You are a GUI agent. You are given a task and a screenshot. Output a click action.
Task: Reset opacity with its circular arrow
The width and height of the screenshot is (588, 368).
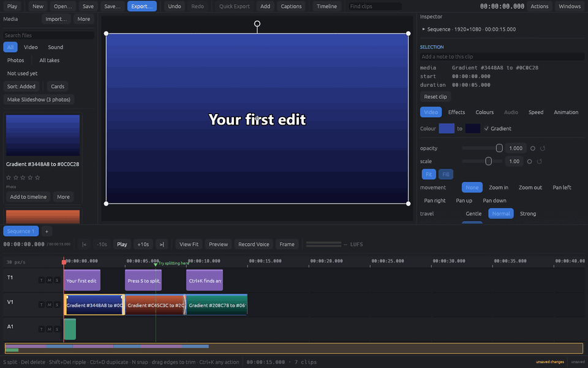pos(542,148)
